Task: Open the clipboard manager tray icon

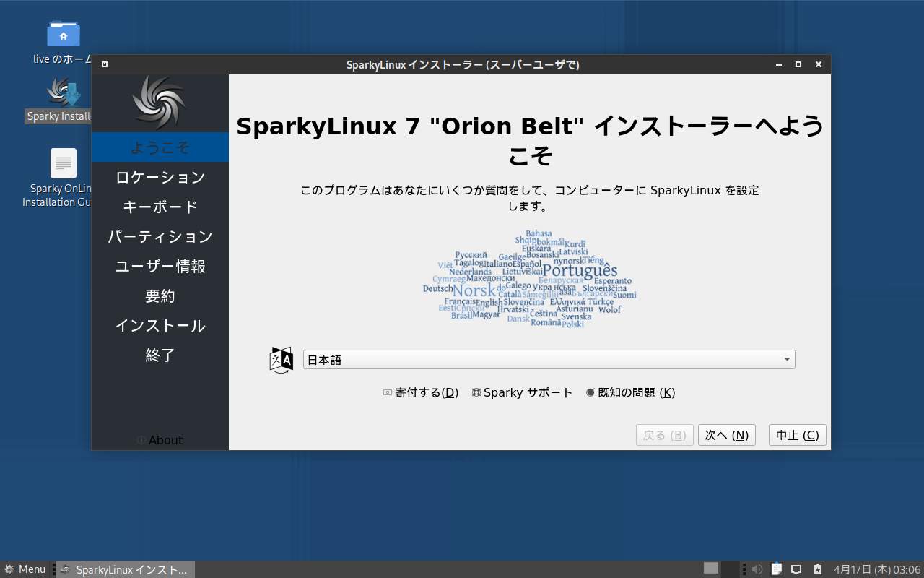Action: [777, 569]
